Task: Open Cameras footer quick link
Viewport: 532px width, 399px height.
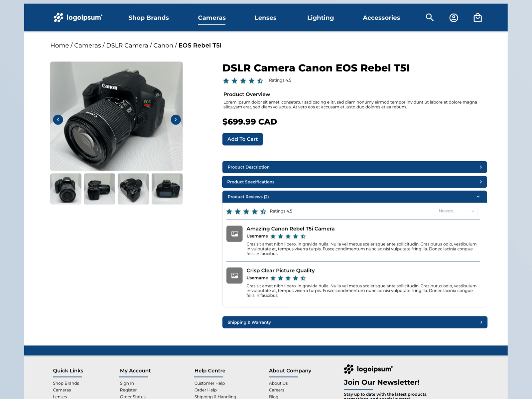Action: 62,390
